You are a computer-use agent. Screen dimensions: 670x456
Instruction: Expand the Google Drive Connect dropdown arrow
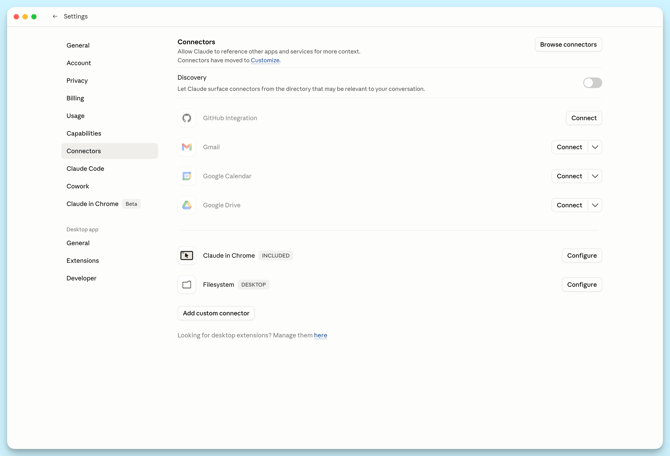tap(595, 205)
